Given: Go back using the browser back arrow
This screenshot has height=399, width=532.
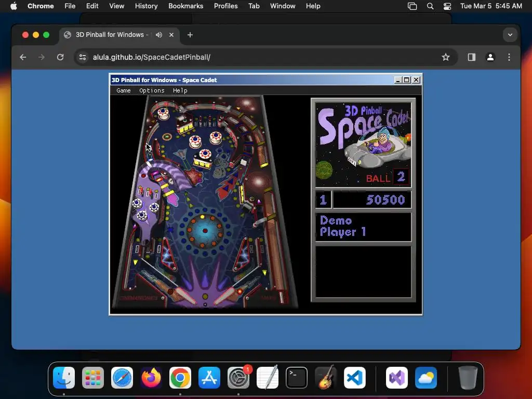Looking at the screenshot, I should tap(23, 57).
